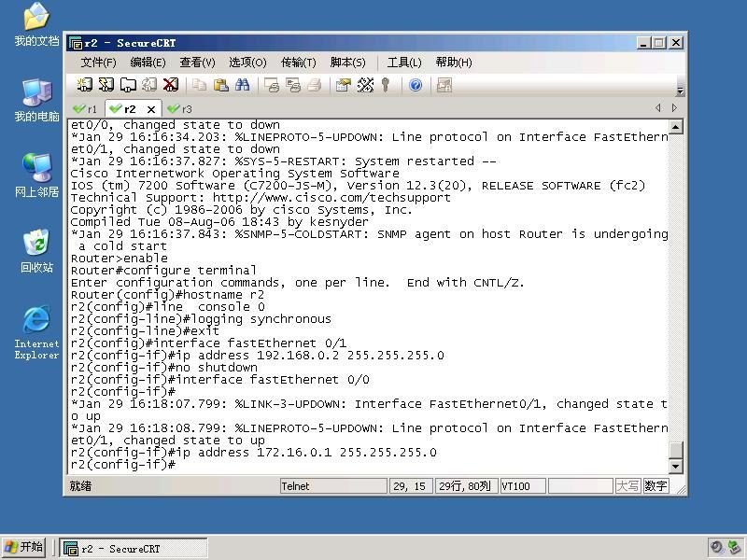Screen dimensions: 747x560
Task: Minimize the SecureCRT window
Action: pos(644,43)
